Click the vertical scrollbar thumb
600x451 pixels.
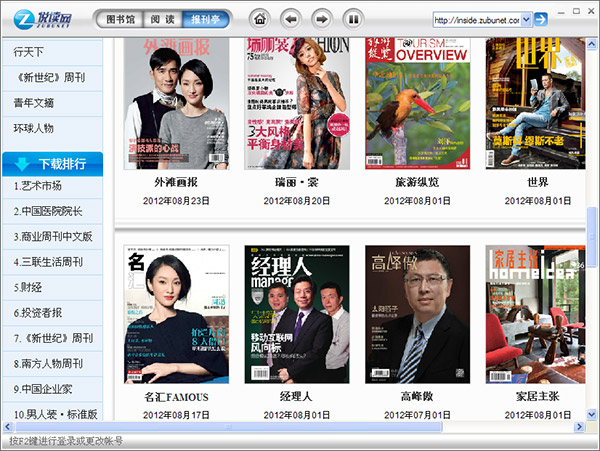(x=592, y=237)
